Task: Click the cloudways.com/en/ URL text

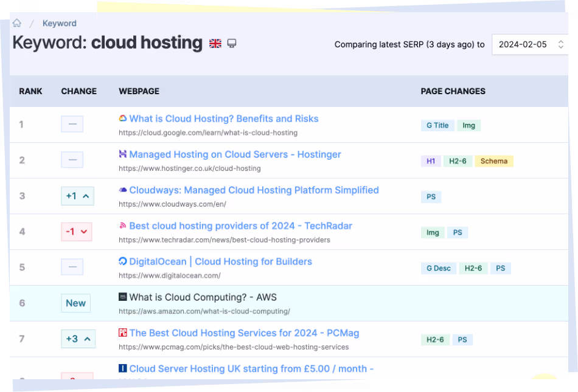Action: 172,204
